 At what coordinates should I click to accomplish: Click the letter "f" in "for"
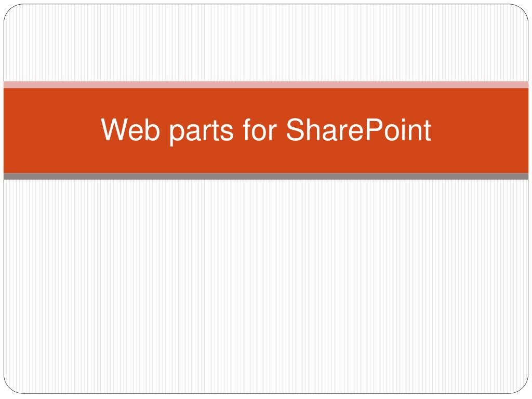[247, 129]
